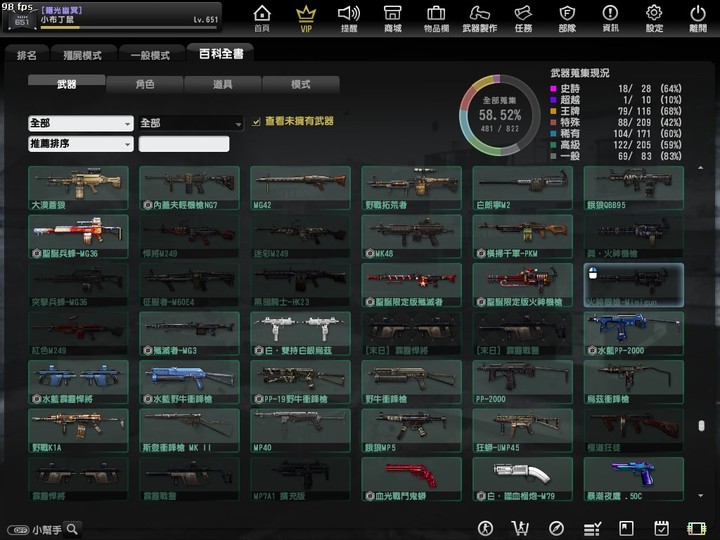This screenshot has height=540, width=720.
Task: Open the 商城 shop icon
Action: coord(393,18)
